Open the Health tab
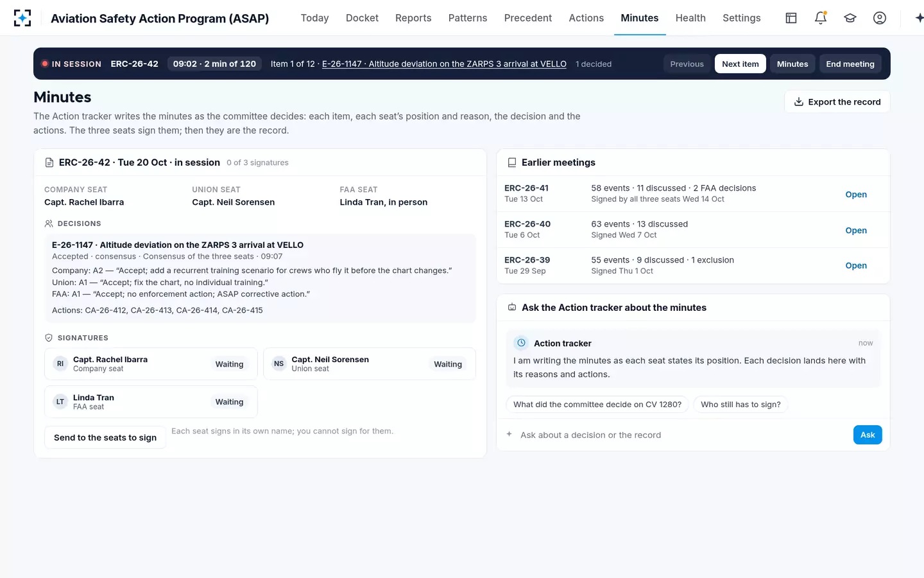Viewport: 924px width, 578px height. pos(690,18)
